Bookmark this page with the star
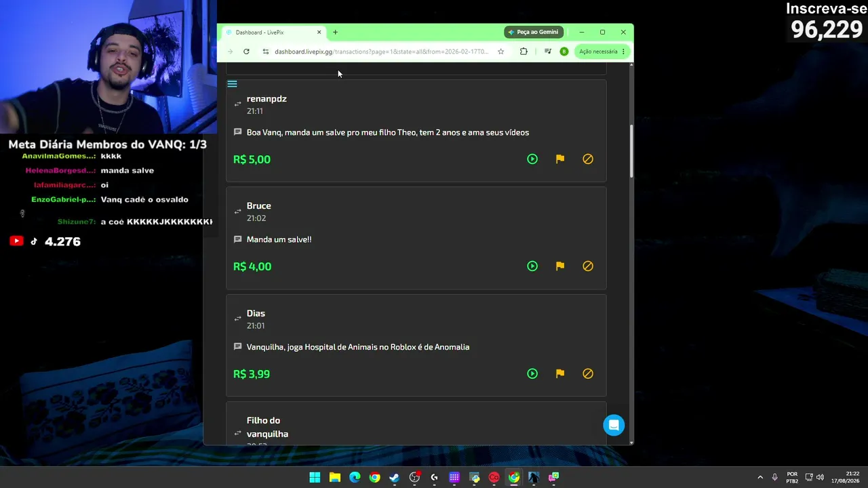 pos(500,52)
